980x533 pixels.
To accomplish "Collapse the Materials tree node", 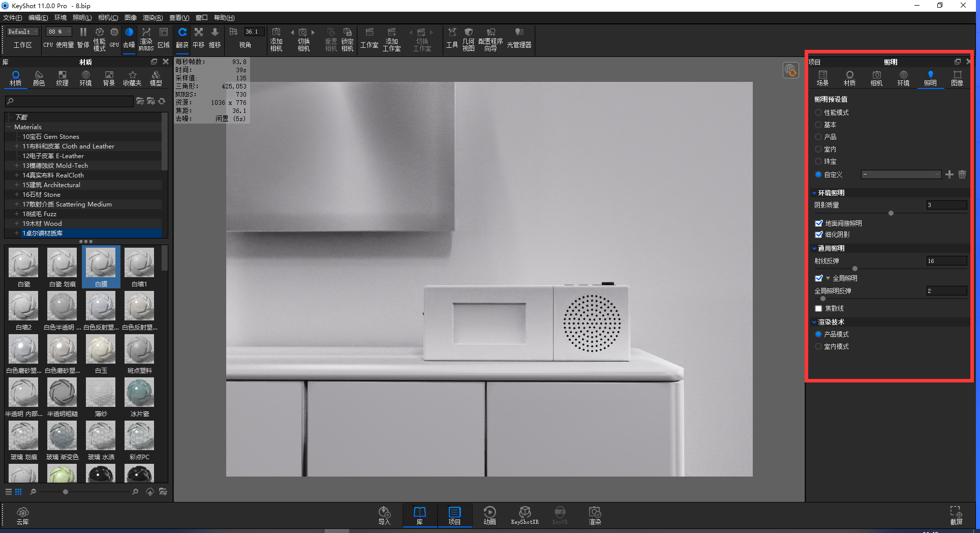I will 9,127.
